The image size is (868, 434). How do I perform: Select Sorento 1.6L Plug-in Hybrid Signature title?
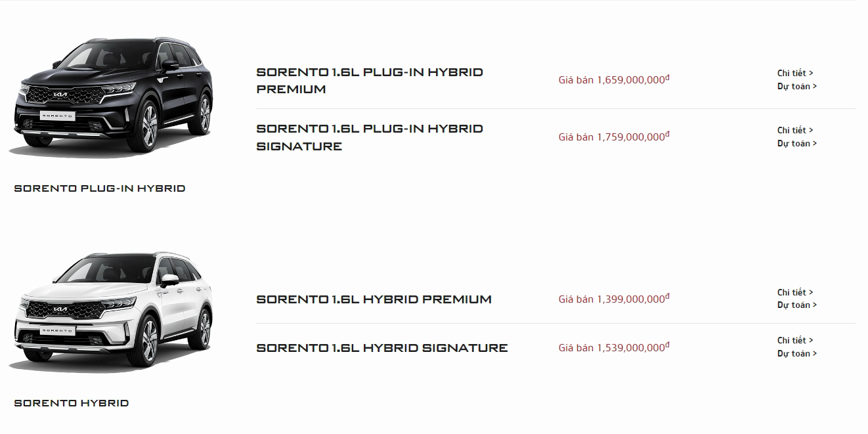click(369, 137)
